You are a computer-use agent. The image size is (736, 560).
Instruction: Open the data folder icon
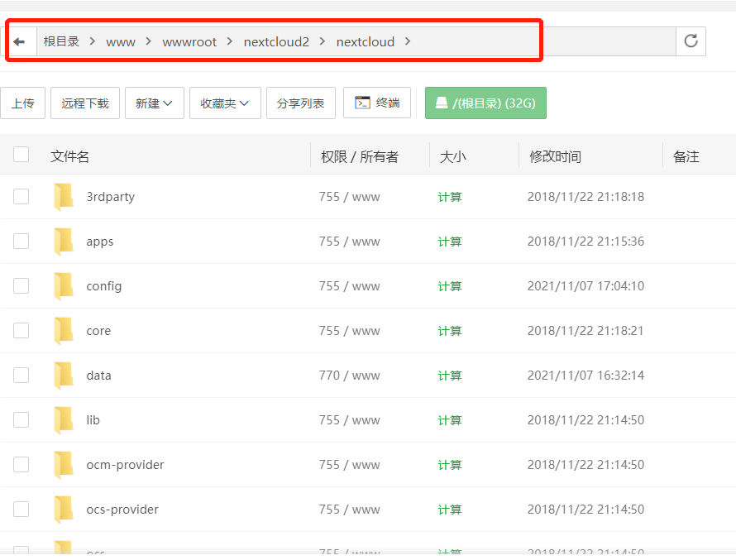click(64, 375)
